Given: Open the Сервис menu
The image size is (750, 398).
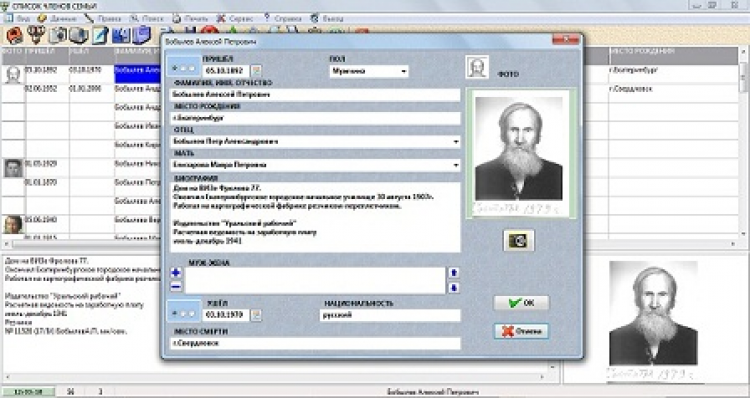Looking at the screenshot, I should [234, 19].
